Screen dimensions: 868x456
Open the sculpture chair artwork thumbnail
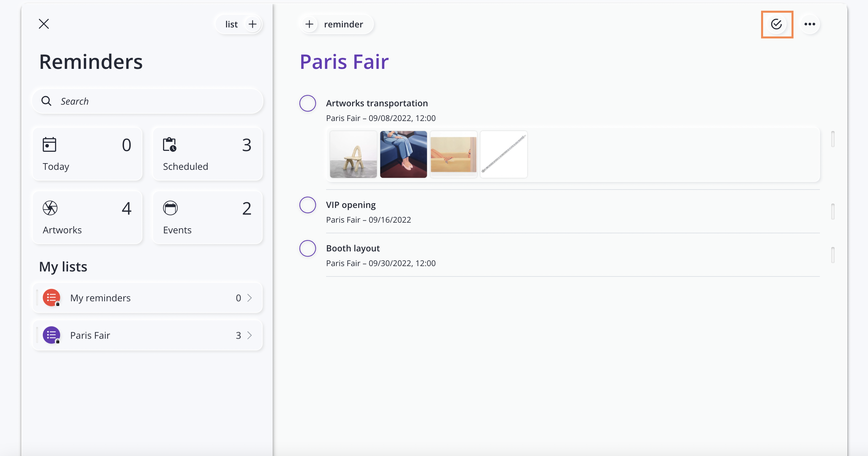[353, 154]
